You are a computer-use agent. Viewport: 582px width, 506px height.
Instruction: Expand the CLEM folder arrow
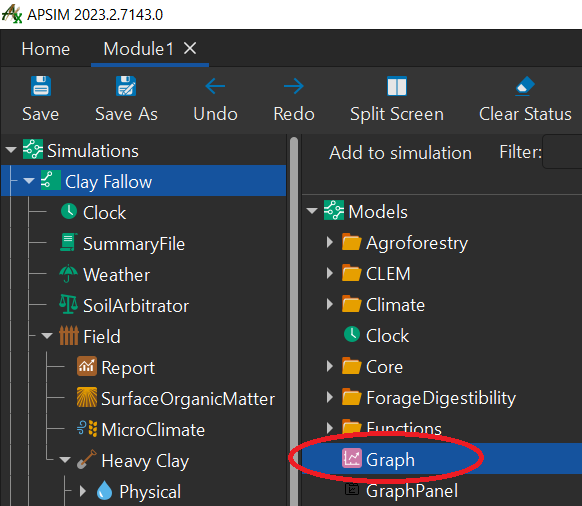330,273
